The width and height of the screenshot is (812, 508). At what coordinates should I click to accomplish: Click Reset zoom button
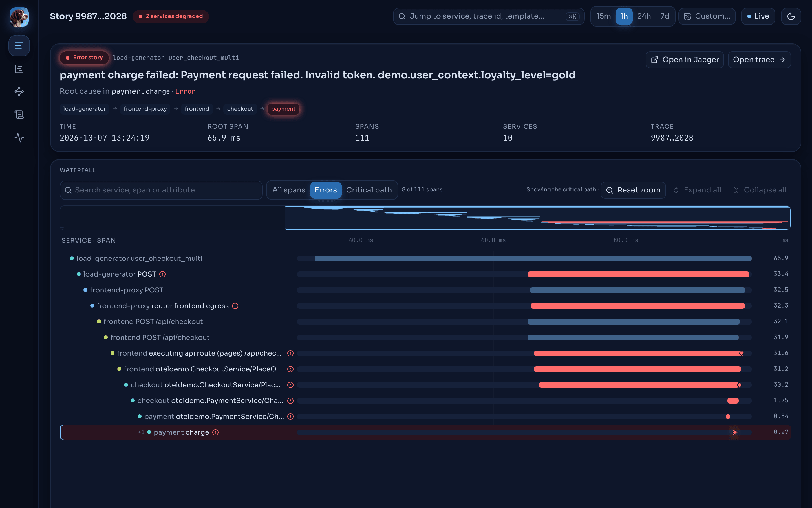633,190
